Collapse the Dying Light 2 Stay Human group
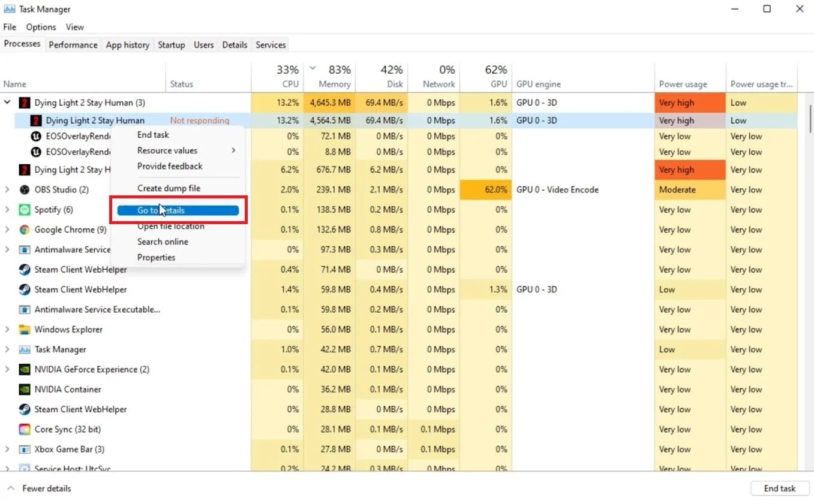This screenshot has height=504, width=814. click(7, 102)
